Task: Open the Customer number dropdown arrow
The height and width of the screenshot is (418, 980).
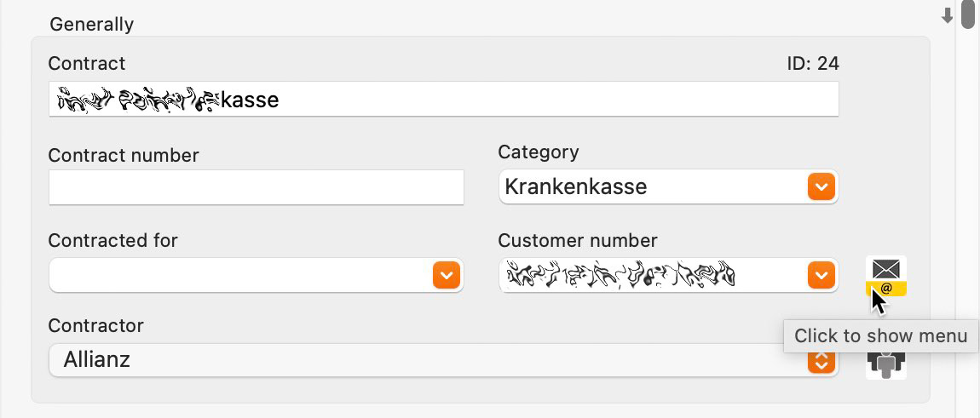Action: click(x=821, y=275)
